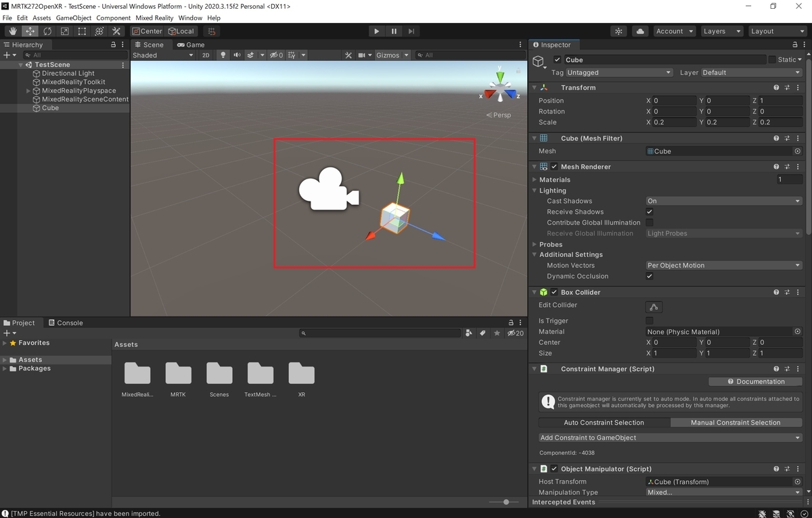Click the Step frame button
Image resolution: width=812 pixels, height=518 pixels.
click(411, 31)
